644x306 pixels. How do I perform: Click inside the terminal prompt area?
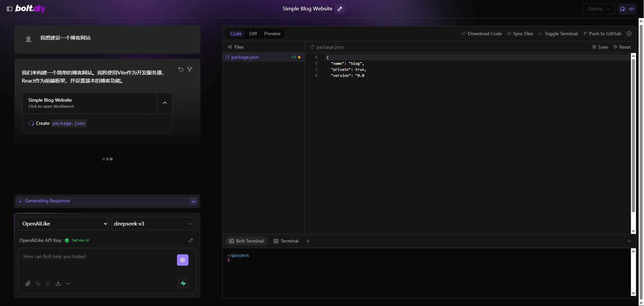click(426, 272)
